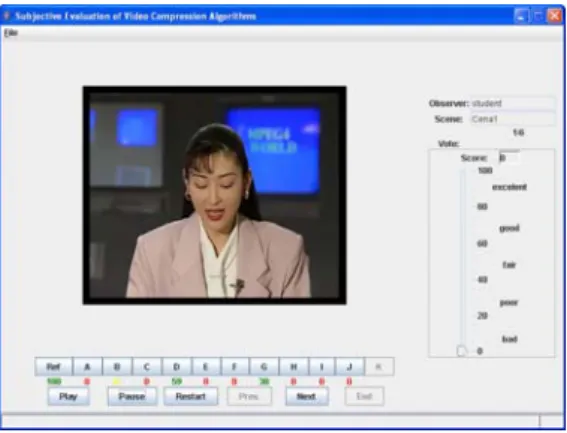
Task: Restart the video clip
Action: pos(191,396)
